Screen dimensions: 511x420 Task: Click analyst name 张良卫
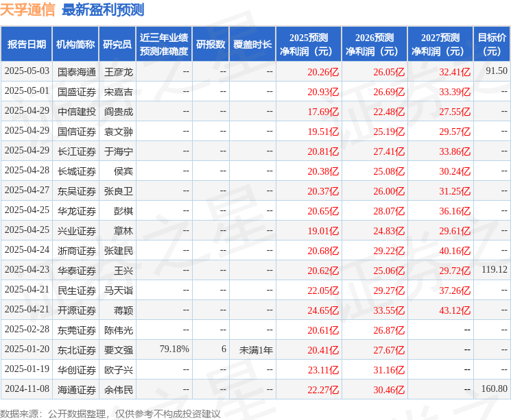119,191
